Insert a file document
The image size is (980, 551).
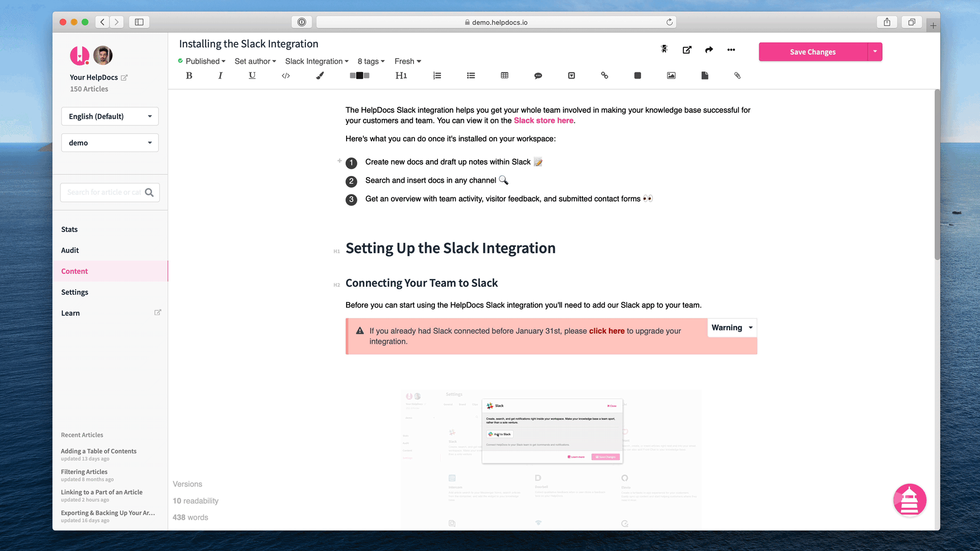tap(705, 76)
